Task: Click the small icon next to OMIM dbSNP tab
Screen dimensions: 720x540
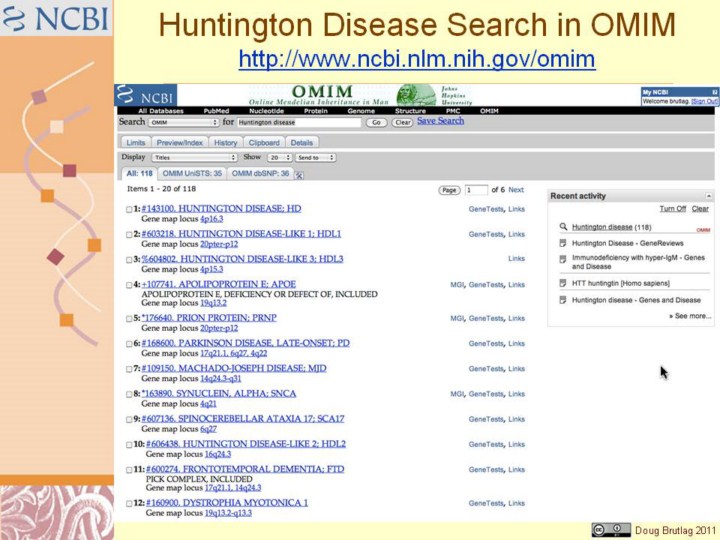Action: (299, 174)
